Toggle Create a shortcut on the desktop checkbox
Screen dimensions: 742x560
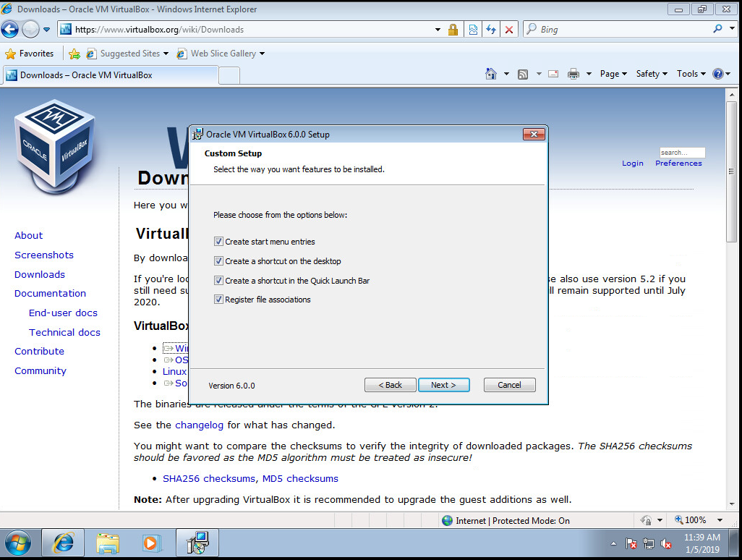[218, 261]
